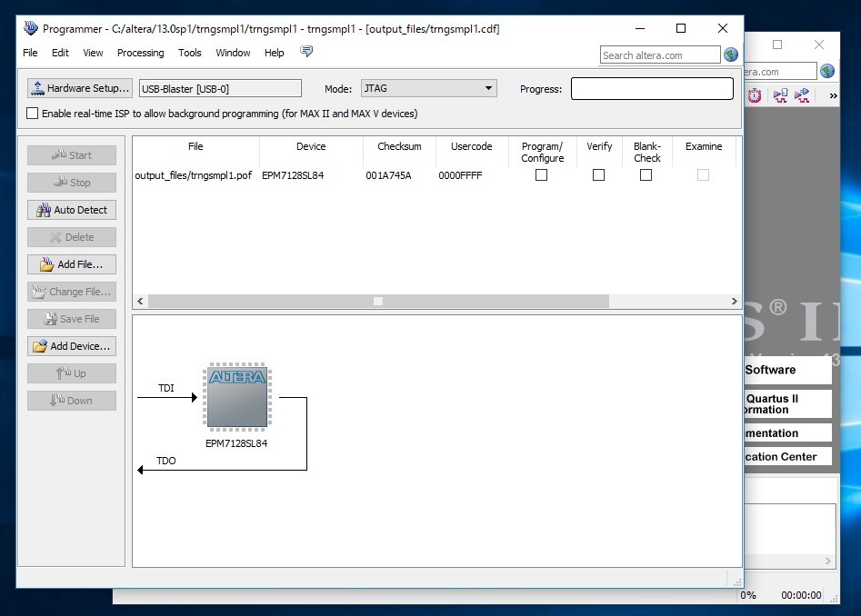The image size is (861, 616).
Task: Click first simulation icon in Quartus toolbar
Action: (x=780, y=95)
